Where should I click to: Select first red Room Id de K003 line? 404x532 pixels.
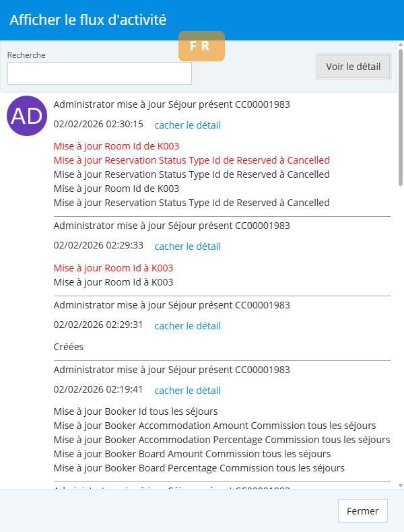[x=116, y=146]
